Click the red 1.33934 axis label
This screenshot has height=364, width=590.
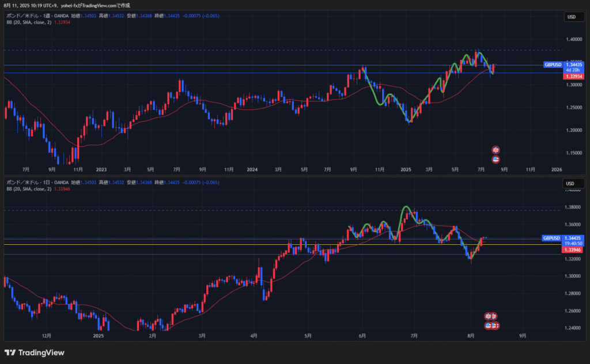coord(573,77)
